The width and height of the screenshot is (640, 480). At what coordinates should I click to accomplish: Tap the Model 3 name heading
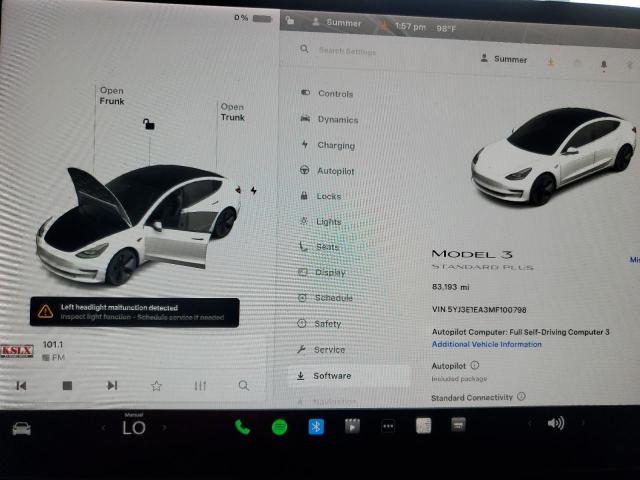click(x=472, y=254)
